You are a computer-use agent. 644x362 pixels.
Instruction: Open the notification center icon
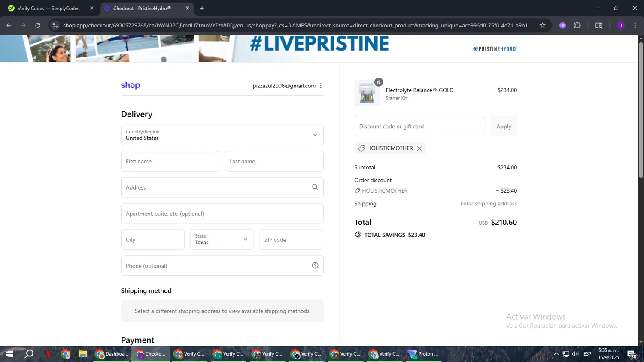coord(632,354)
